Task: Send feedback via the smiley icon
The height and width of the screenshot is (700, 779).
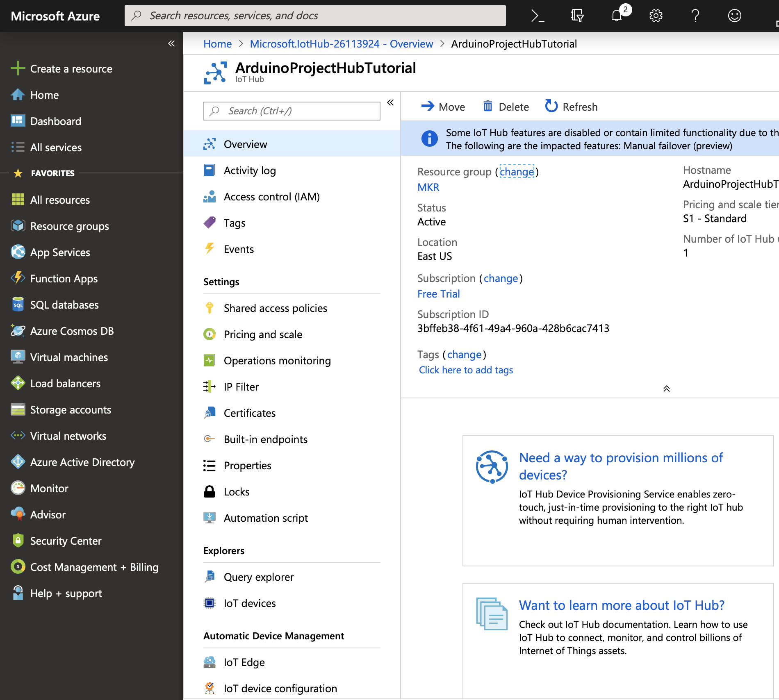Action: [x=734, y=16]
